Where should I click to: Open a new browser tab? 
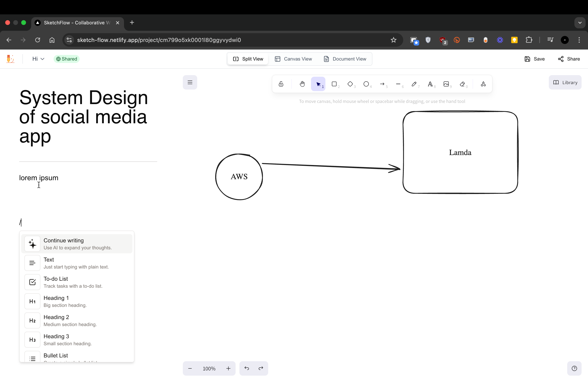(x=132, y=23)
